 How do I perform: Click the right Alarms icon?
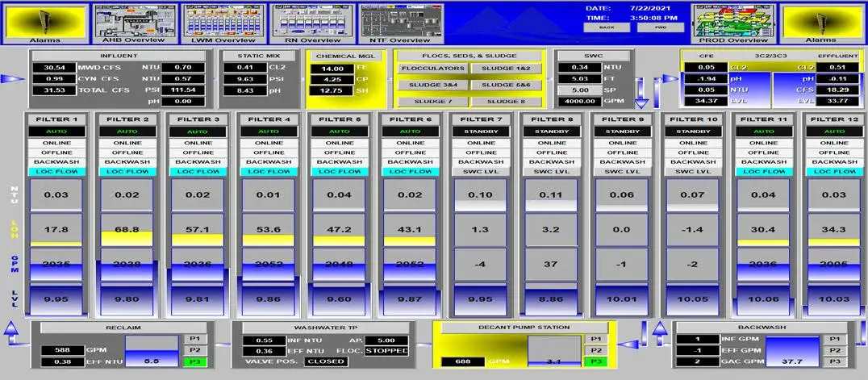(821, 21)
